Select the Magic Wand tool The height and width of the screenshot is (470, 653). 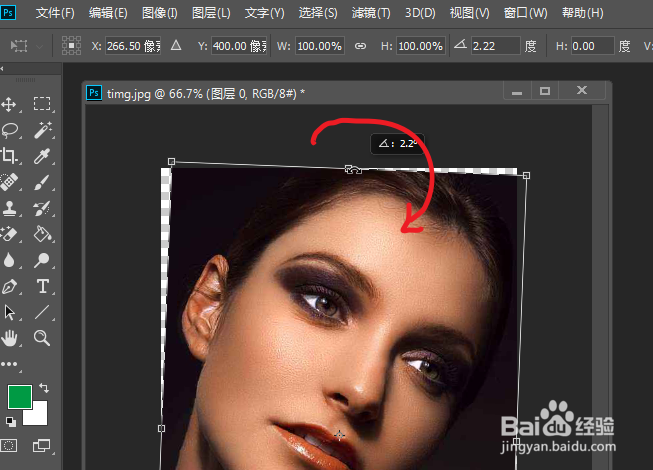point(42,130)
